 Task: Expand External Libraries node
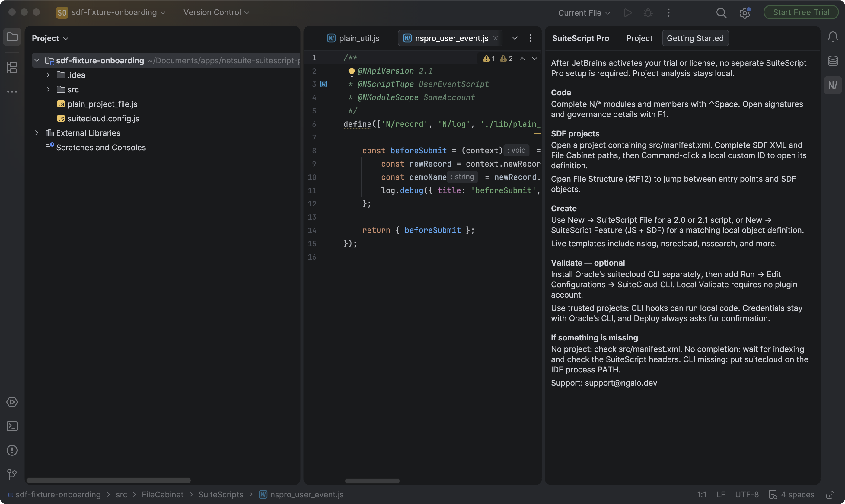click(37, 133)
